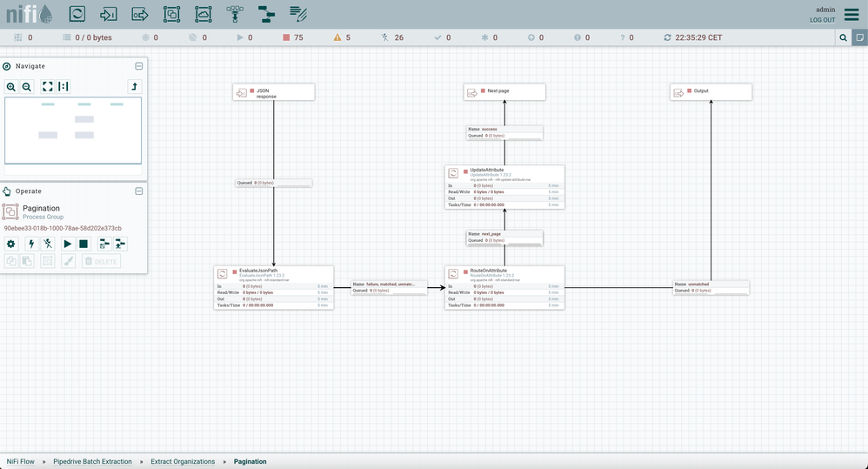Click the Input Port toolbar icon
Image resolution: width=868 pixels, height=469 pixels.
coord(109,14)
